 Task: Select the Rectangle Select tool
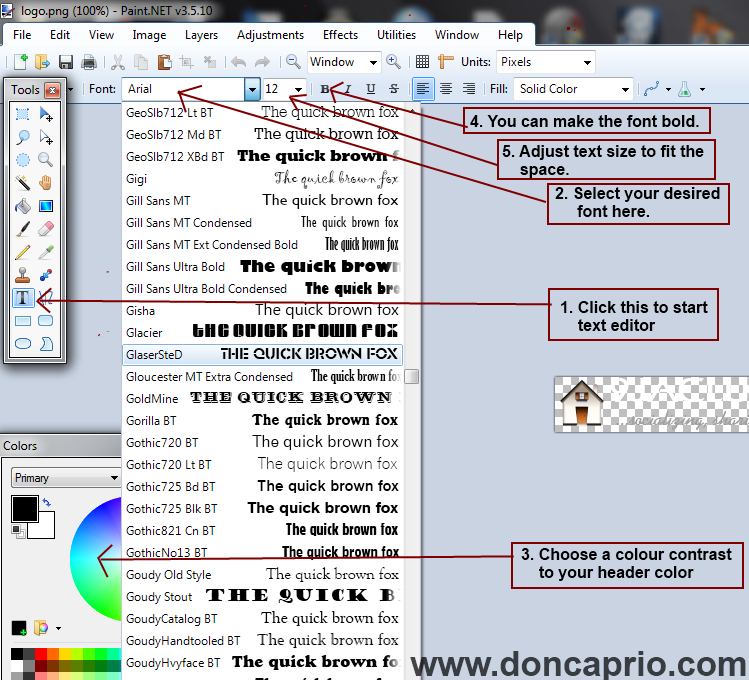coord(22,114)
